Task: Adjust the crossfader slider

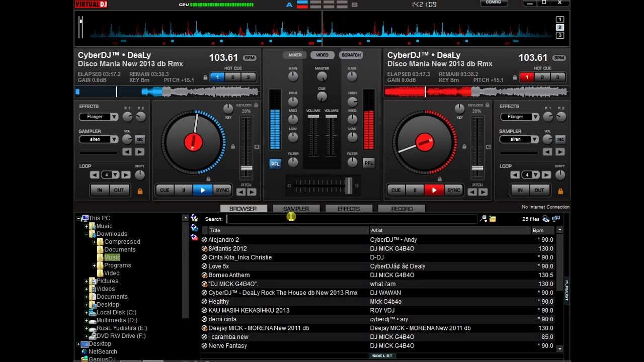Action: click(348, 186)
